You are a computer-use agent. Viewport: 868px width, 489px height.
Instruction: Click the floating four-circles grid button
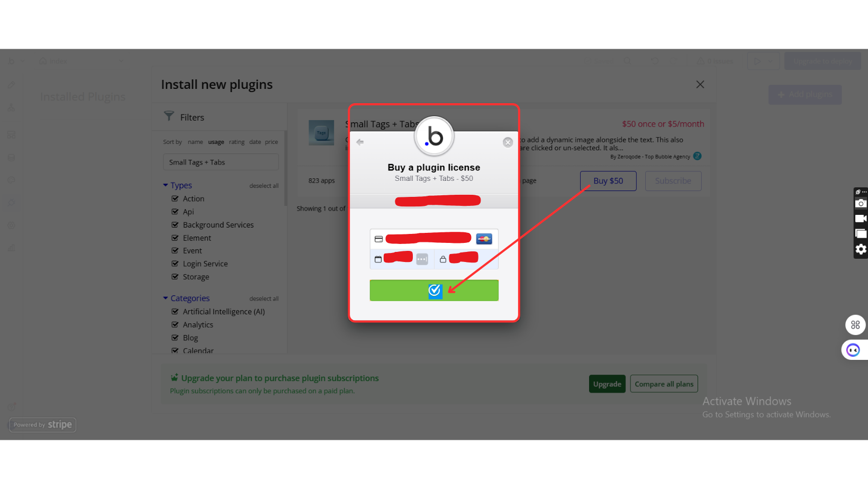pyautogui.click(x=855, y=325)
